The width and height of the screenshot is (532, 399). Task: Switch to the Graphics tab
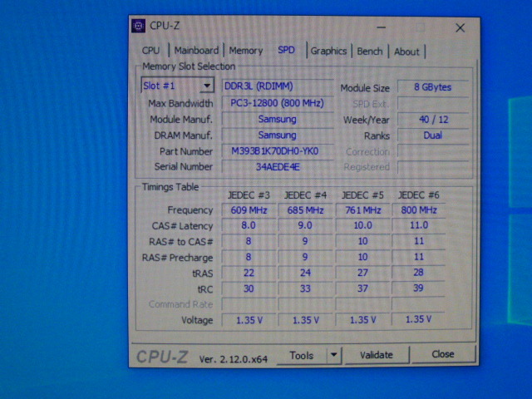tap(328, 51)
